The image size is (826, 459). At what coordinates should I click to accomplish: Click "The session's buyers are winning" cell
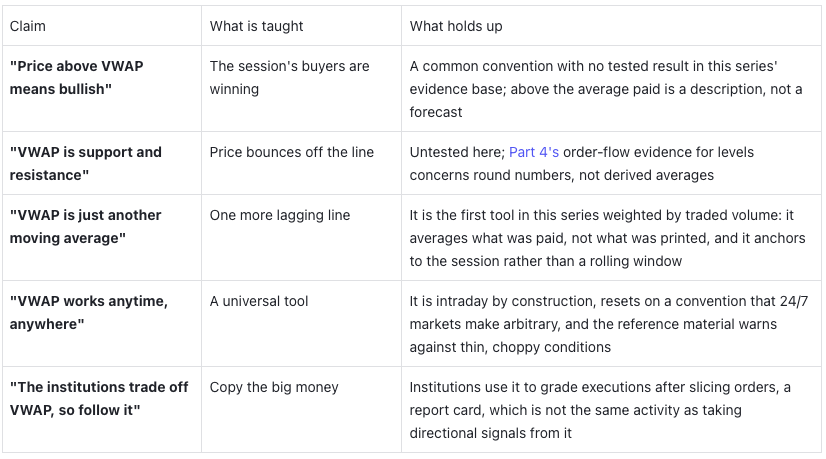coord(301,89)
